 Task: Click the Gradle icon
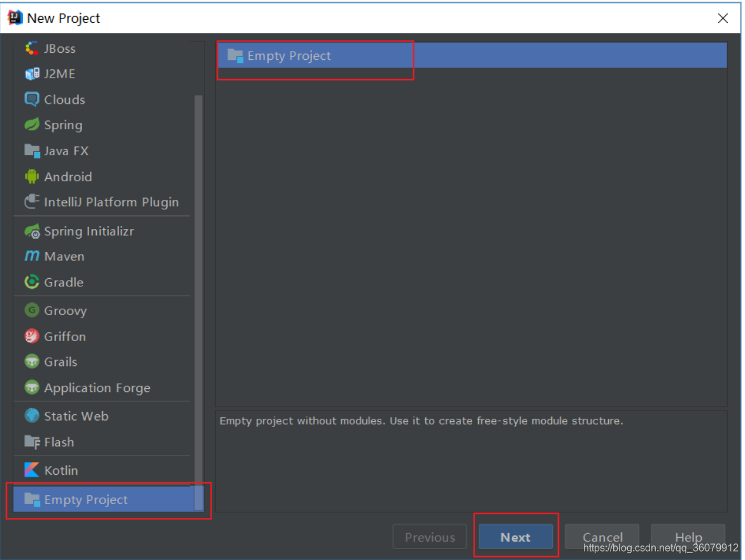32,282
